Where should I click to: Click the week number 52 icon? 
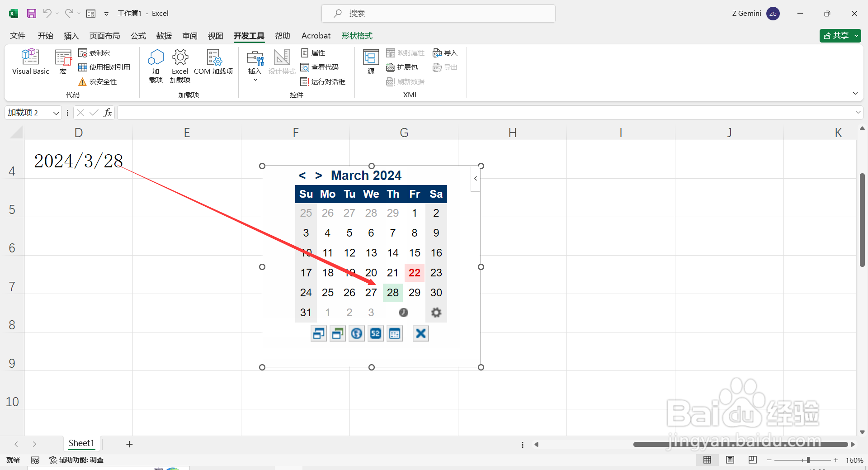pos(376,334)
